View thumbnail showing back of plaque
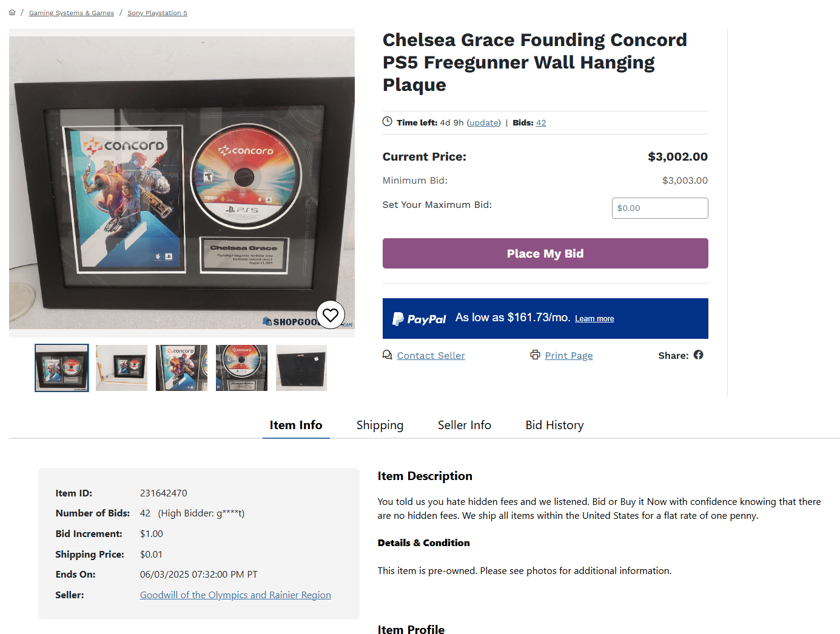 (301, 368)
